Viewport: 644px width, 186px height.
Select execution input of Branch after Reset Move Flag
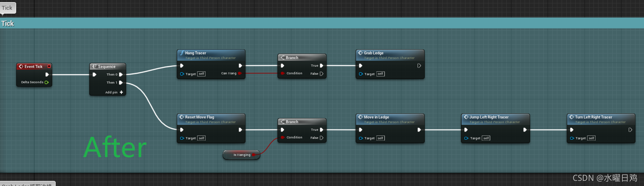282,130
